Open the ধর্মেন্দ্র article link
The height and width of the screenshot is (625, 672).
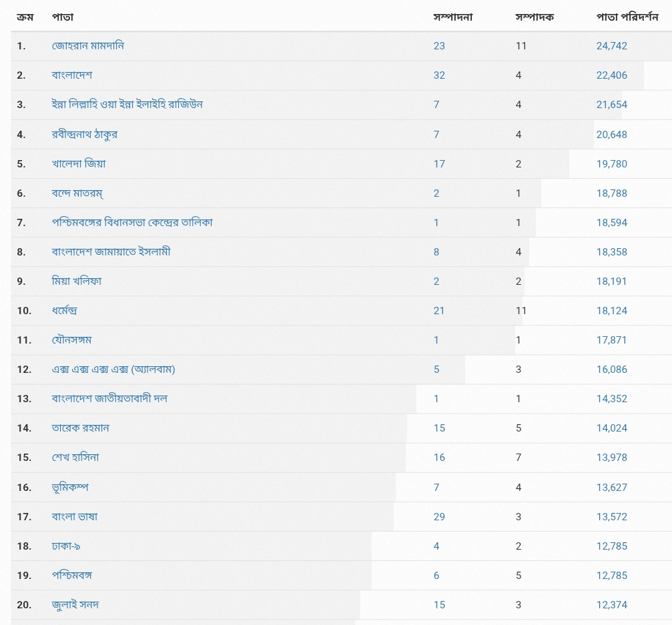click(x=65, y=311)
